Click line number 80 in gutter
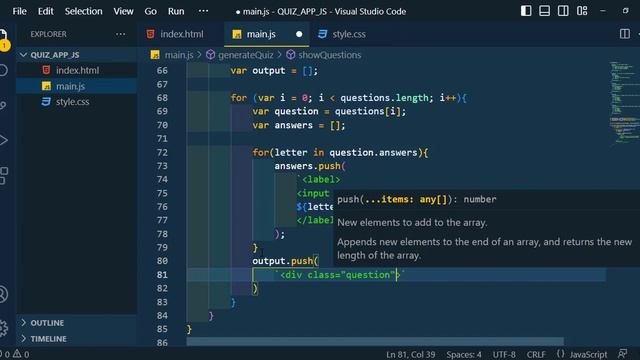This screenshot has height=360, width=640. 162,261
